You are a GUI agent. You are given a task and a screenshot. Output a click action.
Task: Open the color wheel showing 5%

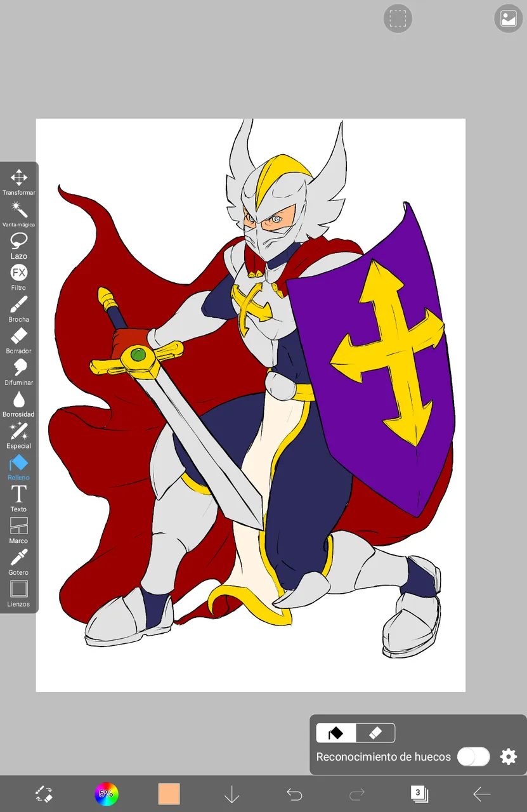coord(106,794)
